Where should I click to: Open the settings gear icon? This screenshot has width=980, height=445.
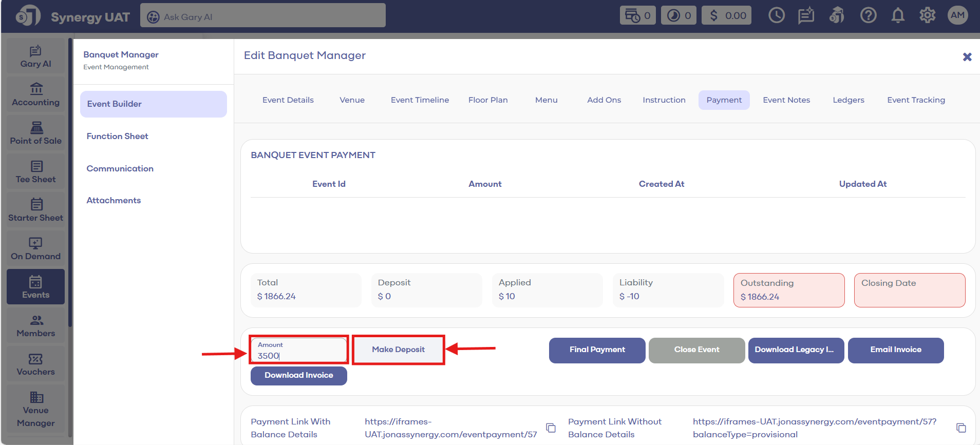pyautogui.click(x=927, y=15)
